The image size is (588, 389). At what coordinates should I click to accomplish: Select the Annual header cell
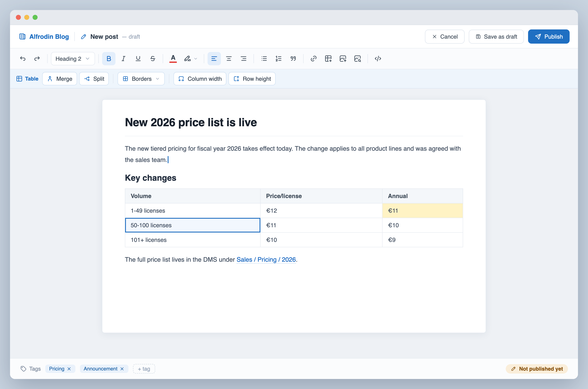(x=422, y=196)
